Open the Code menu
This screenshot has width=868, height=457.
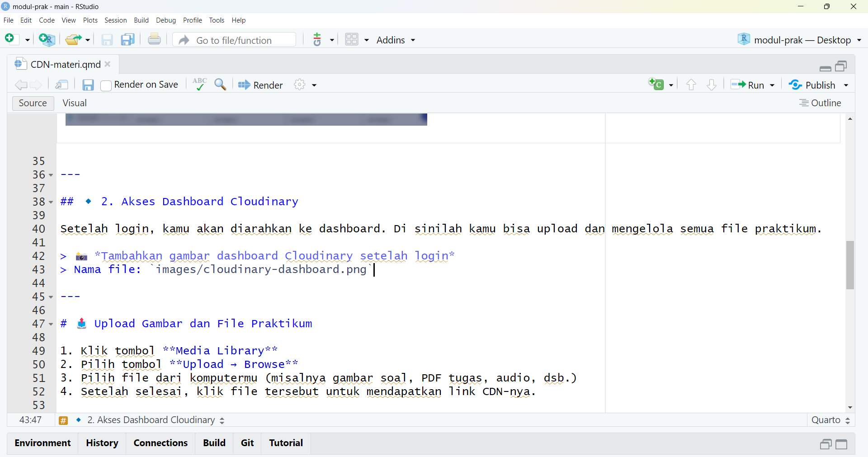pyautogui.click(x=47, y=20)
